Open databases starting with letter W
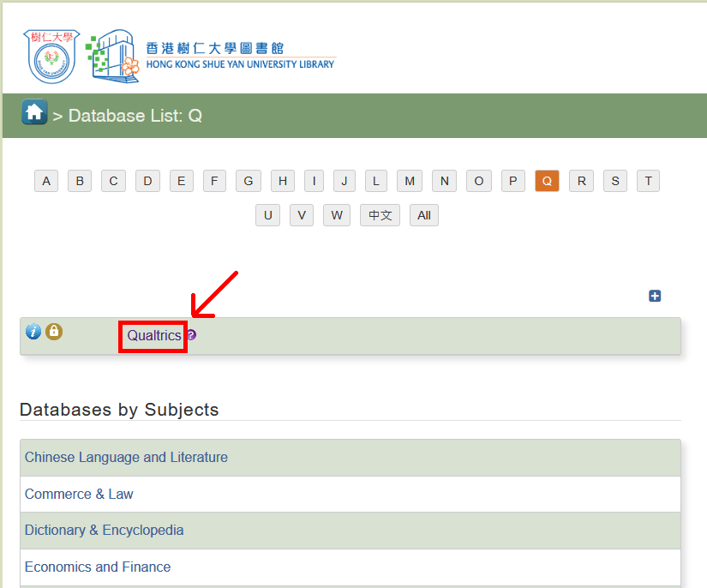The image size is (707, 588). coord(336,215)
